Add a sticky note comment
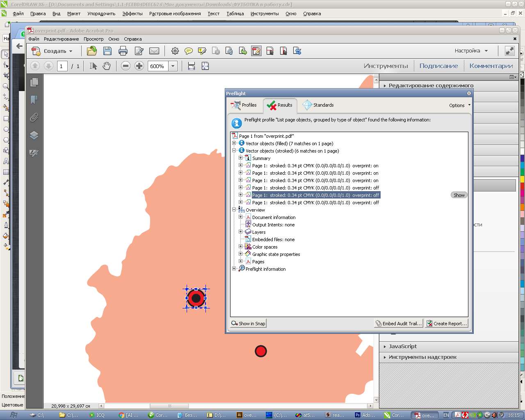This screenshot has width=525, height=420. tap(189, 51)
